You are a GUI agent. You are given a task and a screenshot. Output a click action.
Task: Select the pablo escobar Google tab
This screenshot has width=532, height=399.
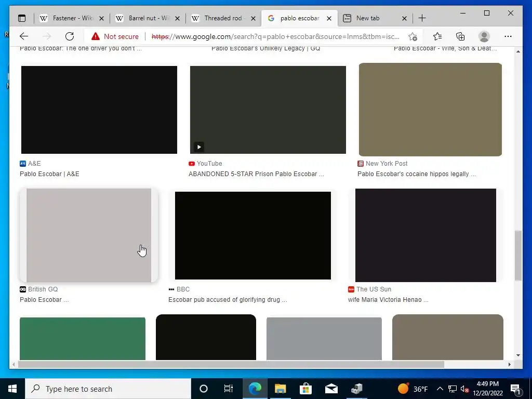pyautogui.click(x=299, y=18)
